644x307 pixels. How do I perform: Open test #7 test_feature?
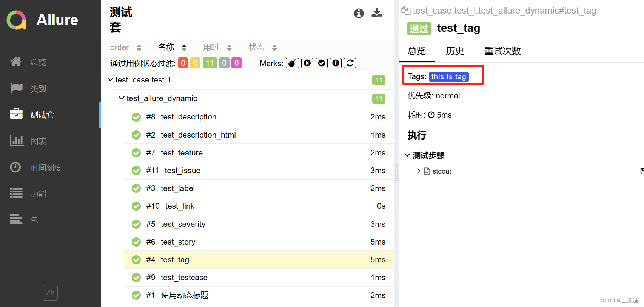pyautogui.click(x=259, y=153)
